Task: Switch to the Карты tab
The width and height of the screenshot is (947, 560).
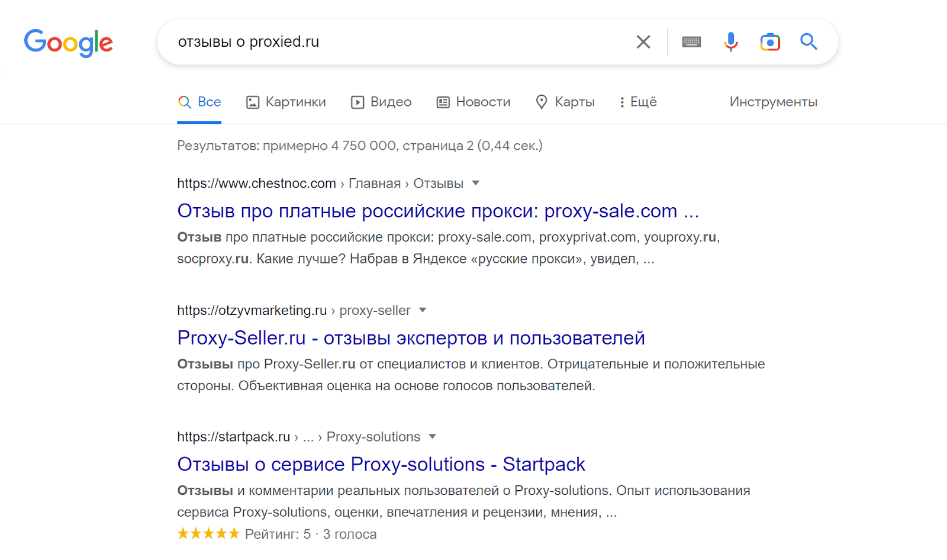Action: (x=565, y=102)
